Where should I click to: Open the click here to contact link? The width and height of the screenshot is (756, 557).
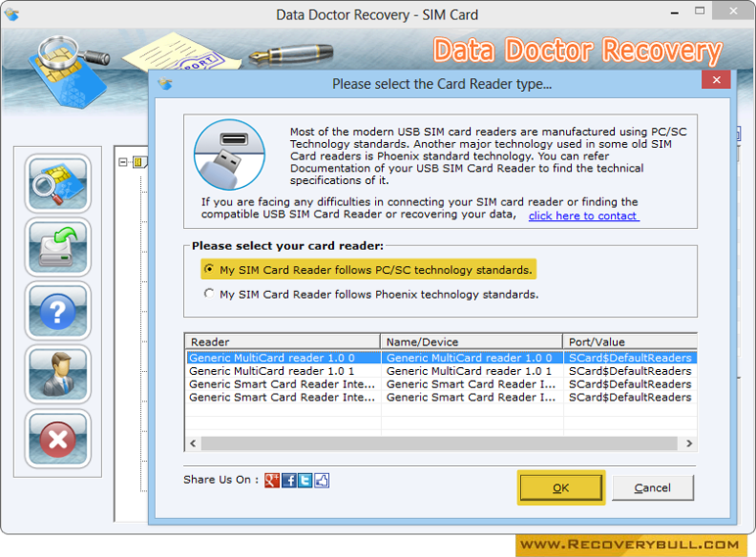click(584, 216)
